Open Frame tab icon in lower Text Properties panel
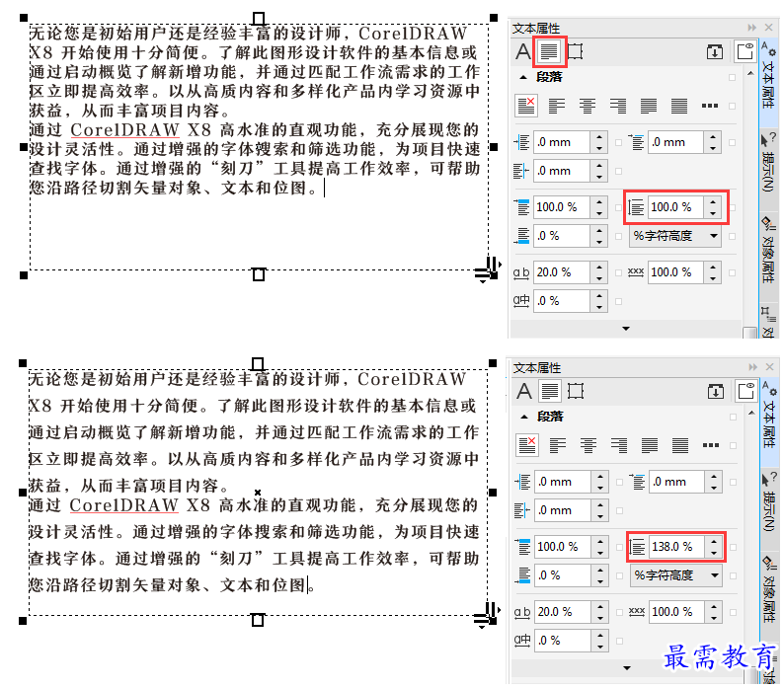Viewport: 784px width, 688px height. click(576, 391)
